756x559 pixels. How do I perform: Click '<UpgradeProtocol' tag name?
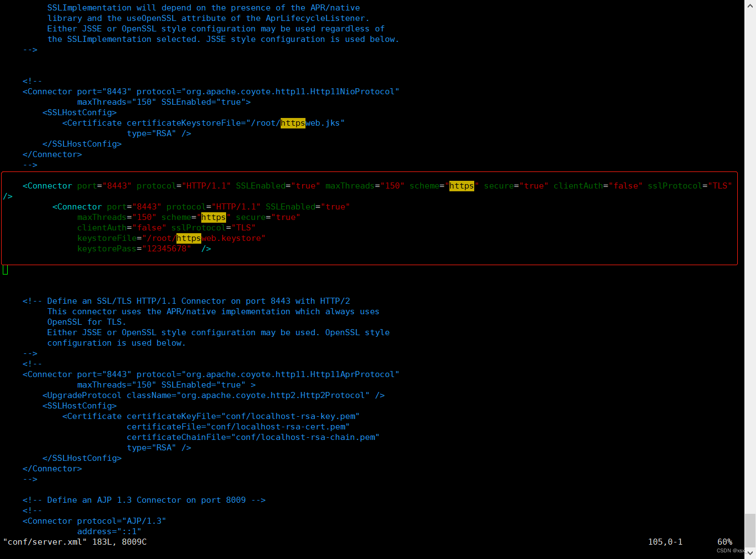[x=82, y=395]
